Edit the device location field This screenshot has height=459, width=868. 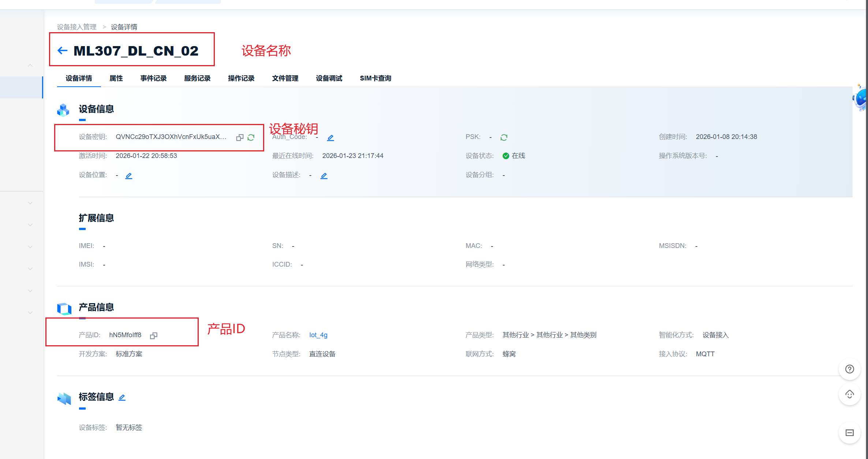click(x=129, y=176)
